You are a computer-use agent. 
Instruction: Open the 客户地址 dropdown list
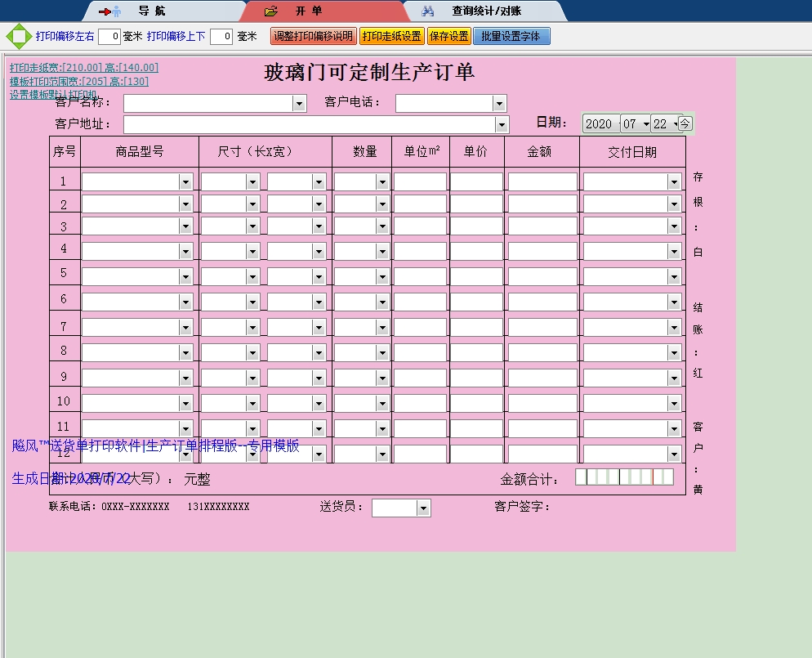pos(502,124)
